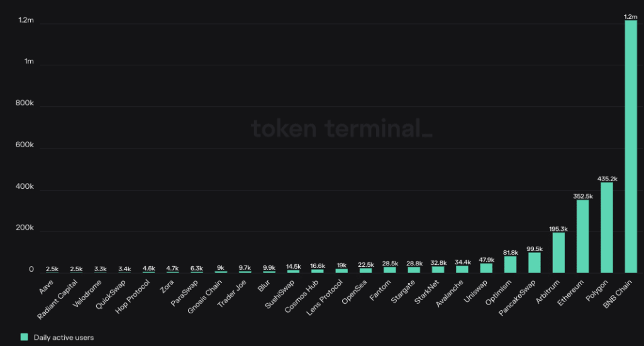Click the 352.5k value label above Ethereum
This screenshot has width=644, height=346.
click(x=583, y=196)
